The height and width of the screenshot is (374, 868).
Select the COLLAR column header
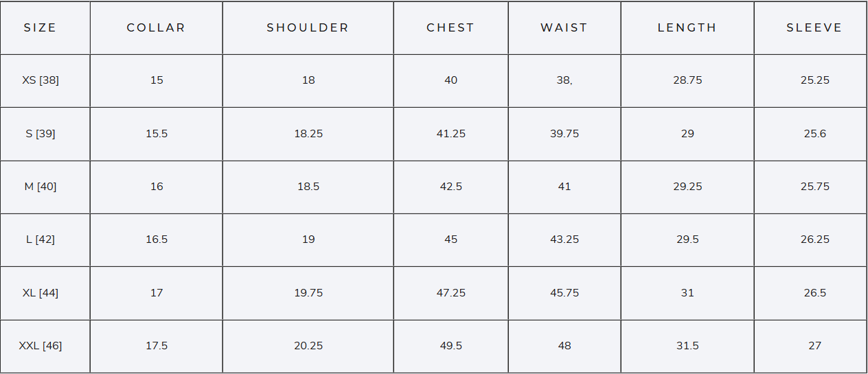pos(157,28)
